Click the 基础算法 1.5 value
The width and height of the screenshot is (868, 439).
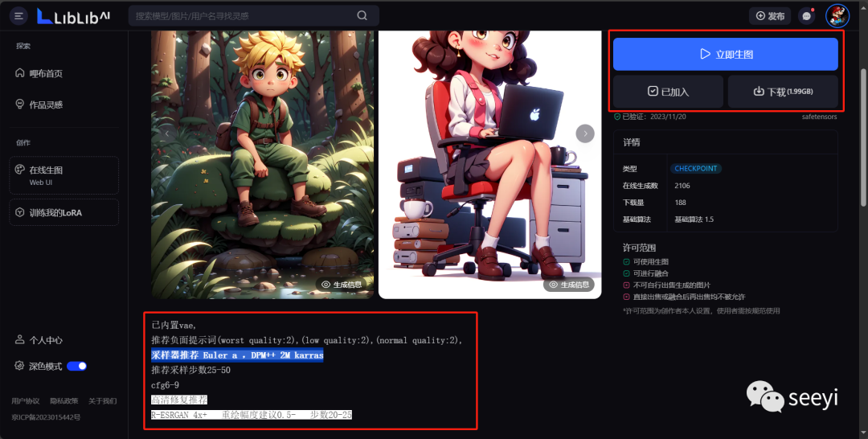click(x=694, y=219)
